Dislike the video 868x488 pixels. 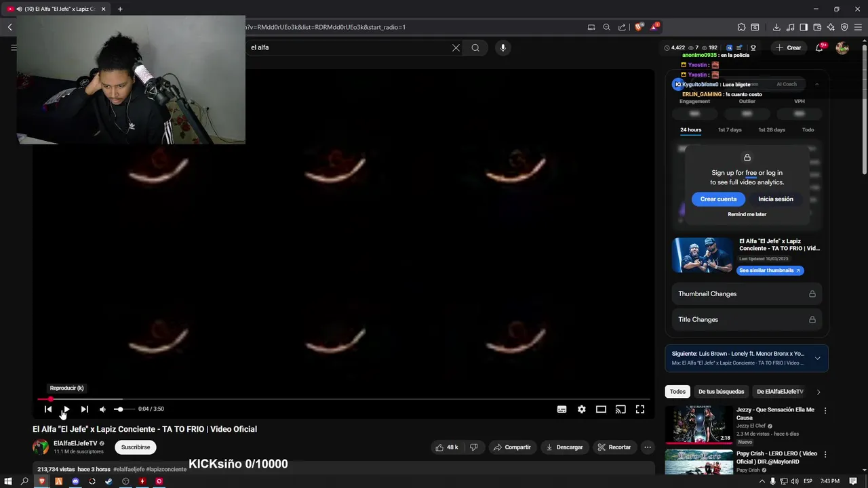tap(474, 447)
